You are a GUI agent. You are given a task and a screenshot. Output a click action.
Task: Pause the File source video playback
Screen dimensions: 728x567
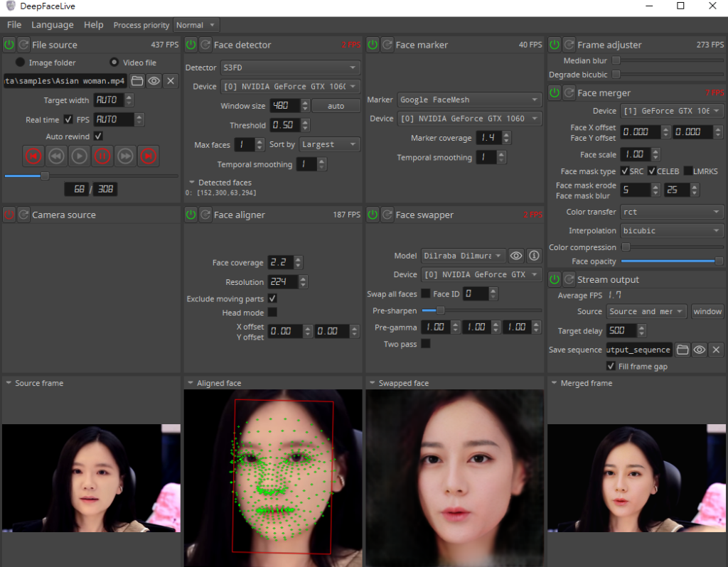102,156
